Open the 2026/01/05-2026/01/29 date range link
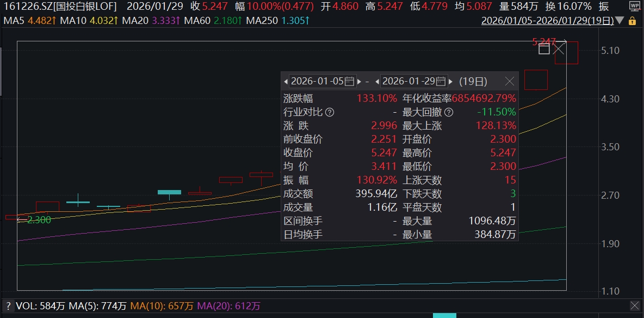The image size is (644, 318). pyautogui.click(x=547, y=21)
